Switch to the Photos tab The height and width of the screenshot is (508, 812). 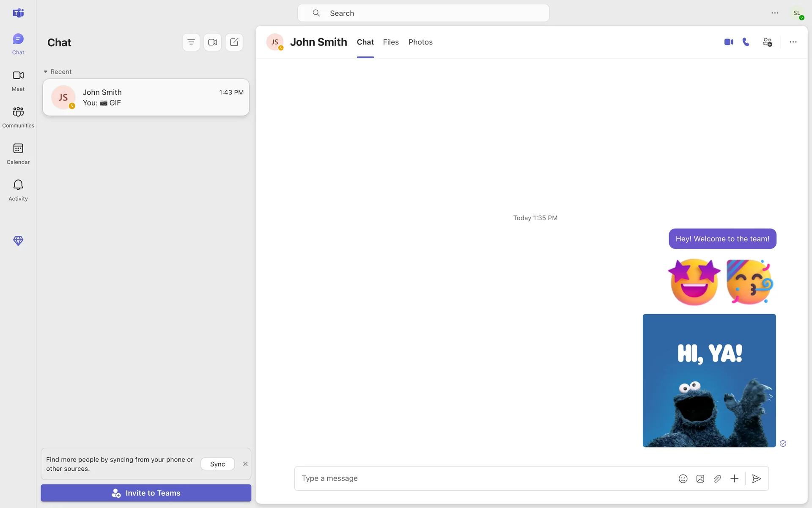pos(420,42)
